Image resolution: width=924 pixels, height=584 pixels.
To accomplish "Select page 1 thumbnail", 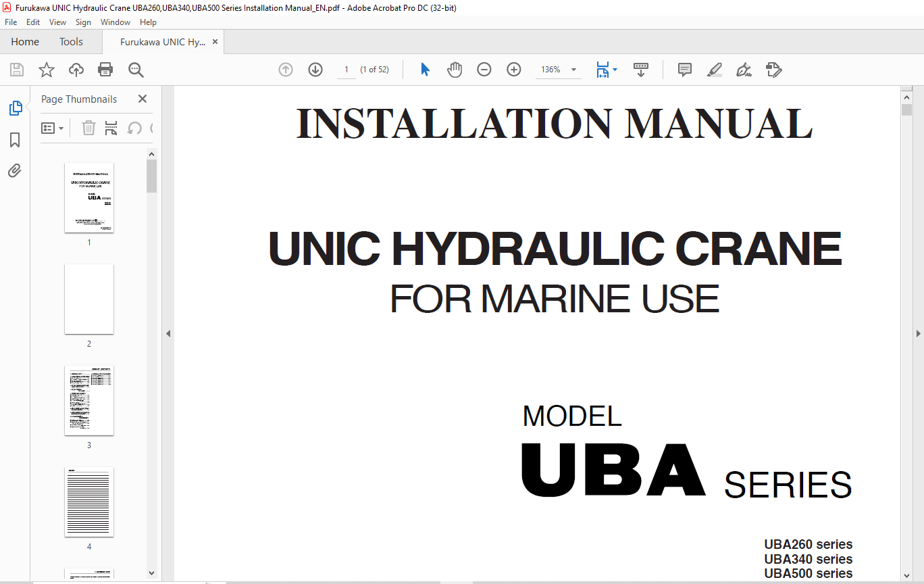I will coord(89,198).
